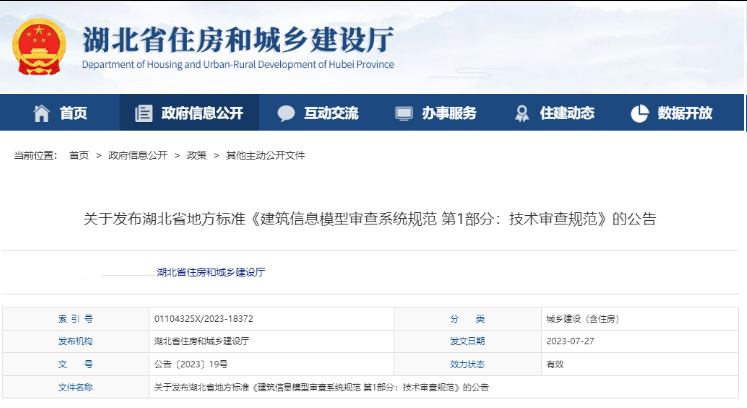Select 住建动态 in the navigation bar
Image resolution: width=747 pixels, height=408 pixels.
pos(567,113)
